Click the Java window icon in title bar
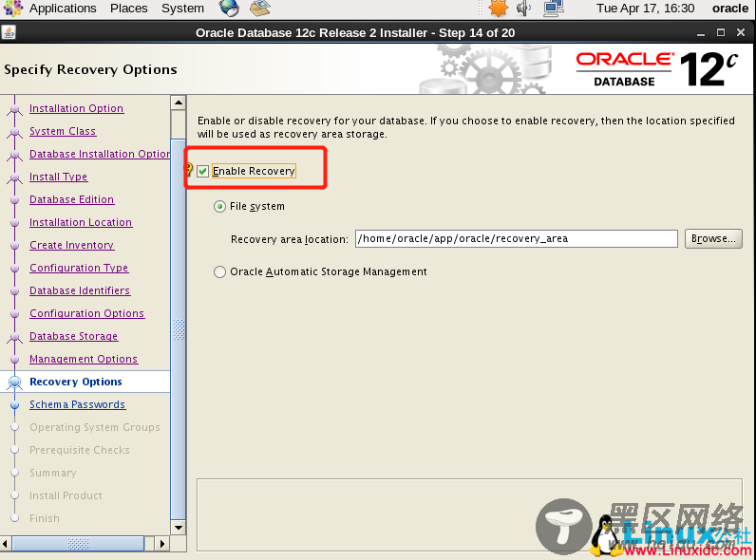The image size is (756, 560). [x=9, y=32]
